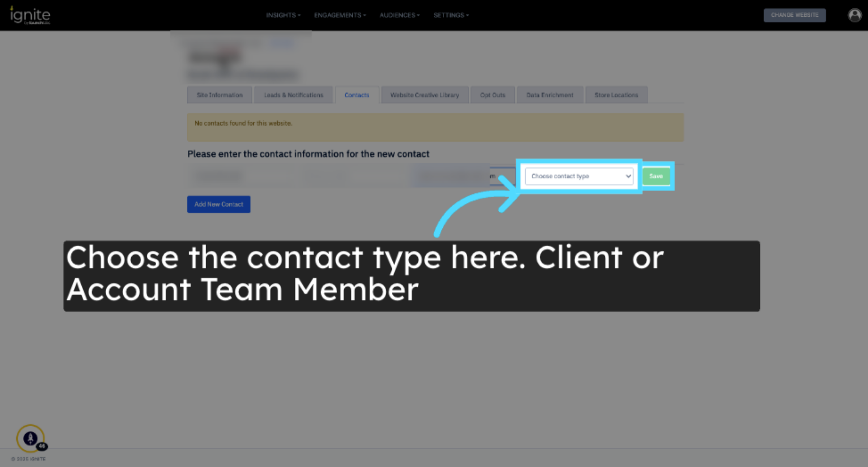Expand the Insights menu
This screenshot has width=868, height=467.
click(x=283, y=15)
